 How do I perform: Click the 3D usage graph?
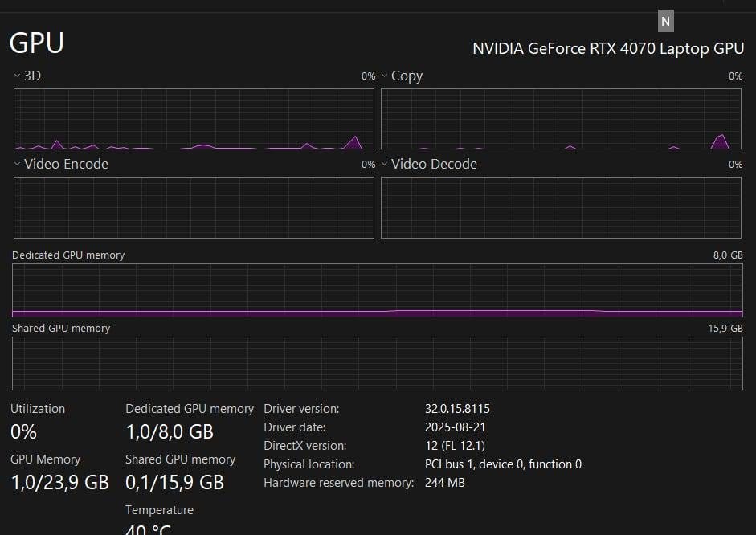click(194, 119)
